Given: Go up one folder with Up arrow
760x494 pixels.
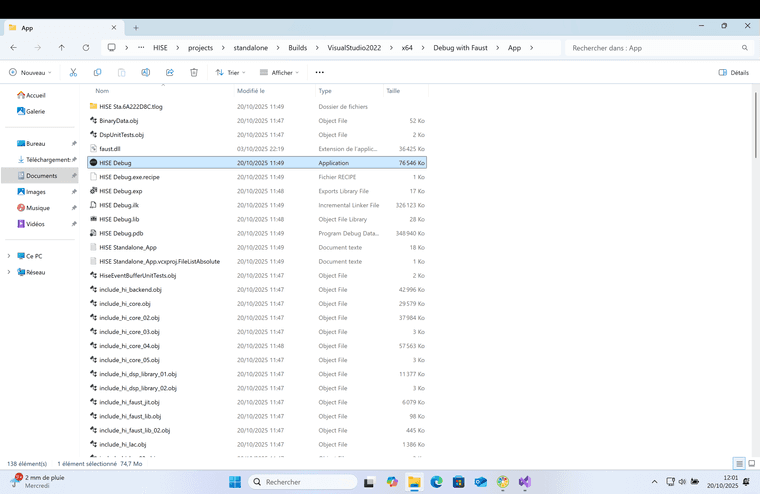Looking at the screenshot, I should coord(62,47).
